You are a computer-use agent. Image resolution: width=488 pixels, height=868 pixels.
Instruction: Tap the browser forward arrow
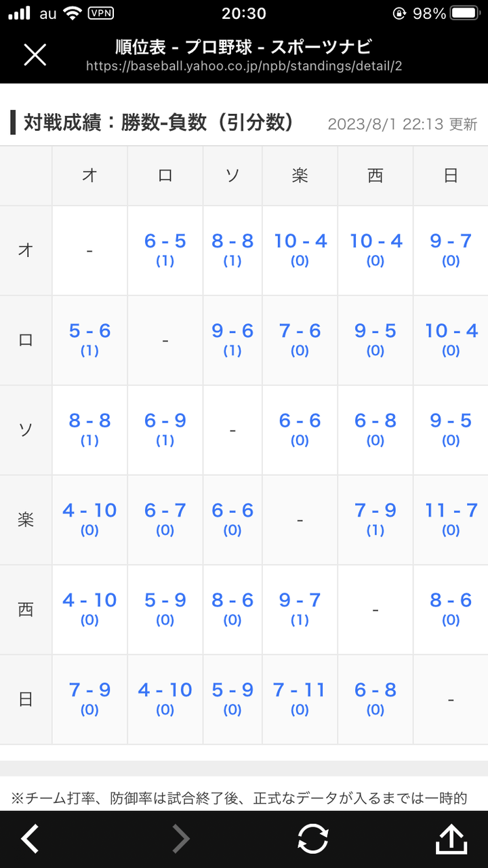point(180,839)
